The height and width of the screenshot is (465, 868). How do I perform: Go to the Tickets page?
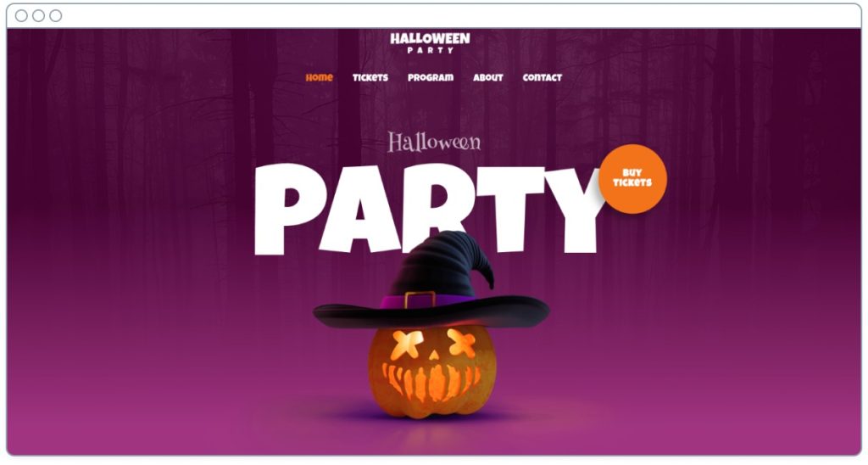pyautogui.click(x=370, y=77)
